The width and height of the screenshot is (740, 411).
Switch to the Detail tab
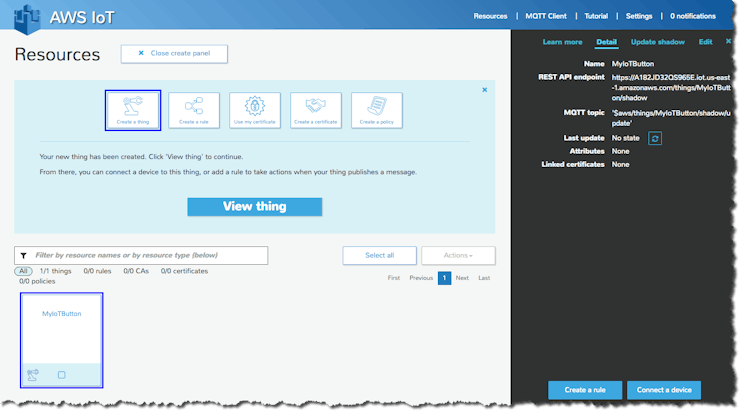tap(606, 42)
